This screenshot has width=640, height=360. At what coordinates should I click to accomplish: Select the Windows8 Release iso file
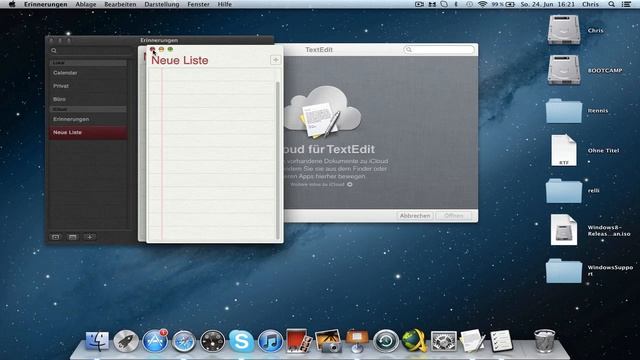[x=564, y=230]
